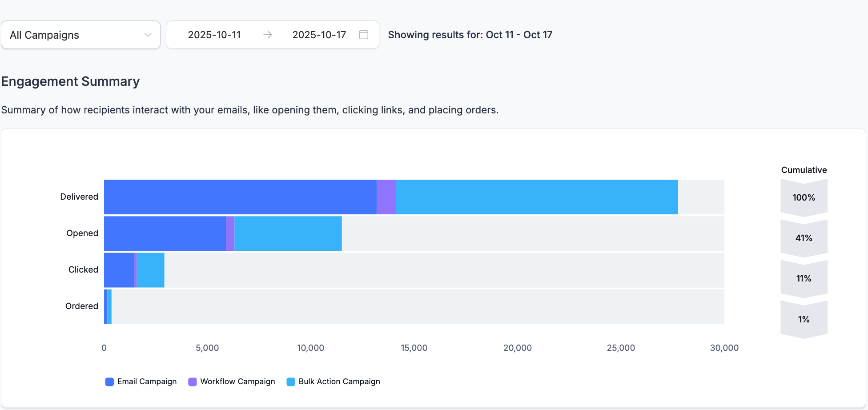Click the arrow between the dates
The image size is (868, 410).
[x=267, y=35]
